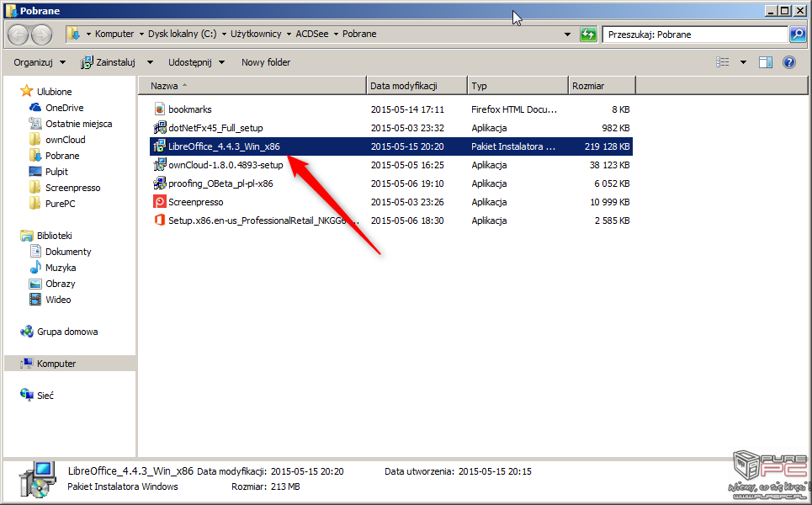Screen dimensions: 812x505
Task: Click the Muzyka music note icon
Action: click(35, 268)
